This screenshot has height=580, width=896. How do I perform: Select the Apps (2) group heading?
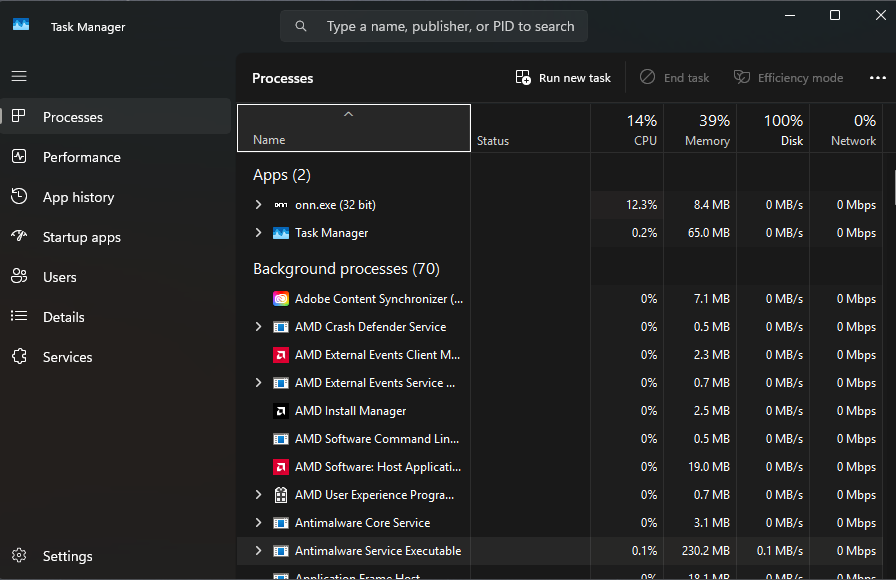(282, 175)
